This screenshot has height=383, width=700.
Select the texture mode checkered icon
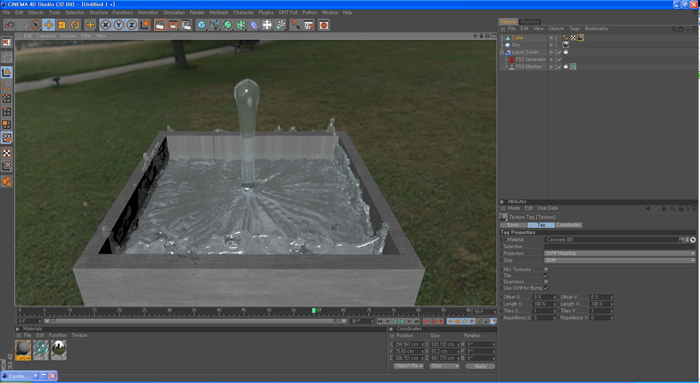[6, 153]
